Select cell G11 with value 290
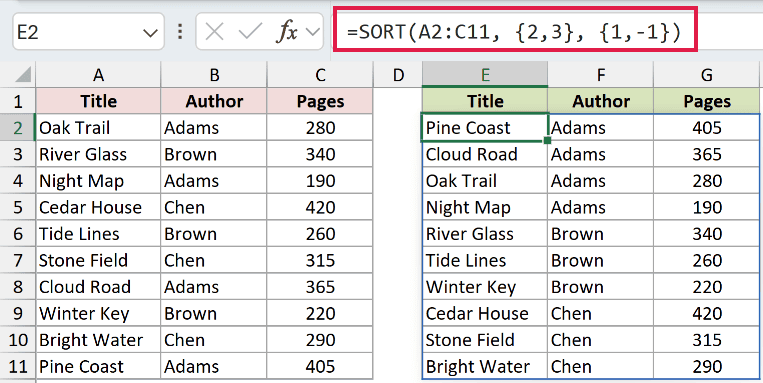The width and height of the screenshot is (763, 383). (707, 366)
